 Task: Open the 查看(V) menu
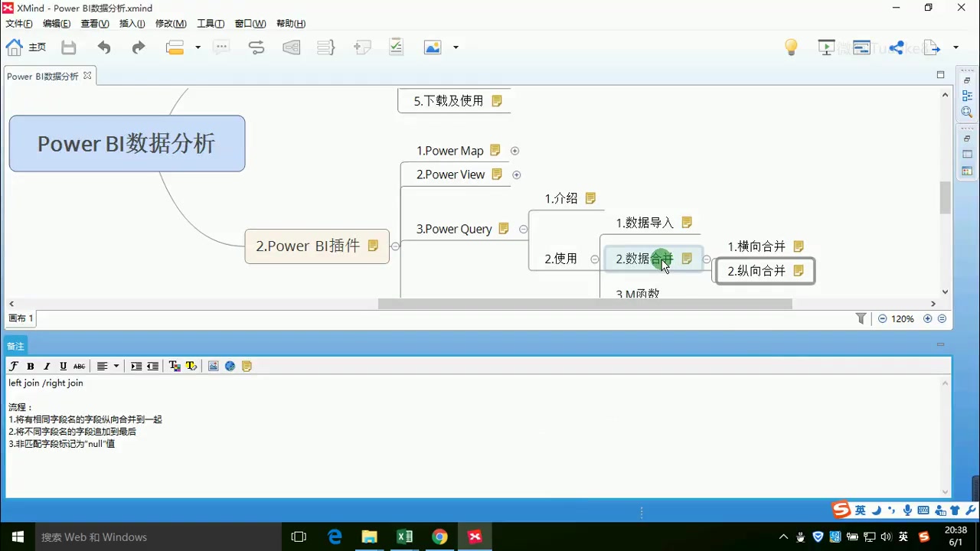click(x=95, y=24)
